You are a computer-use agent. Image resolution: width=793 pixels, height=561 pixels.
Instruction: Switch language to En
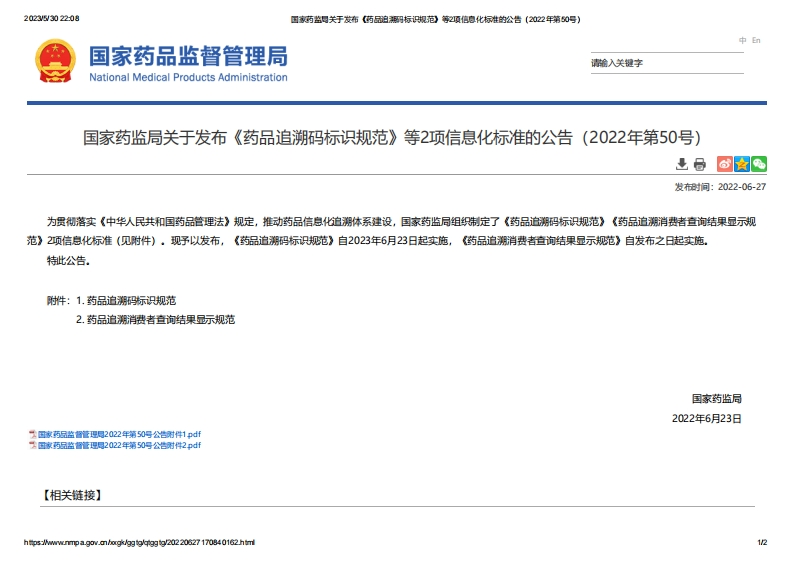(x=756, y=40)
